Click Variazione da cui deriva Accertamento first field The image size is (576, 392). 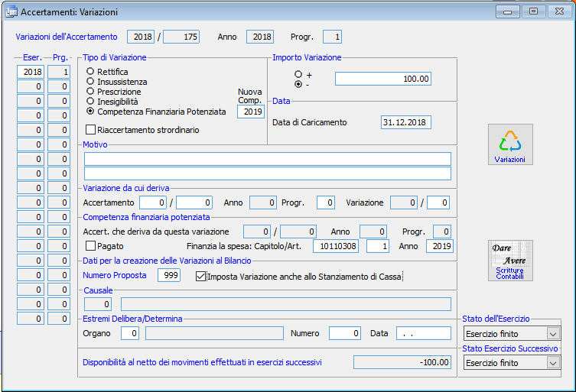click(153, 202)
